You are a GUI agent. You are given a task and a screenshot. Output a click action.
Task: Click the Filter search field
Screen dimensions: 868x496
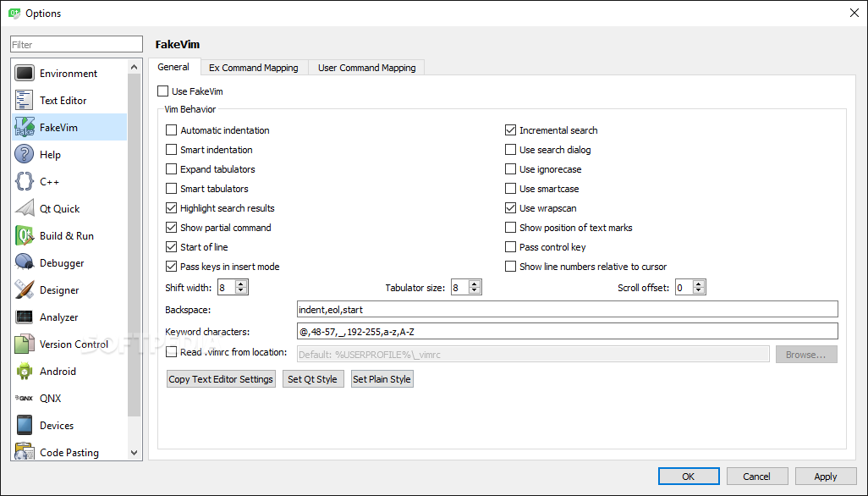point(76,44)
